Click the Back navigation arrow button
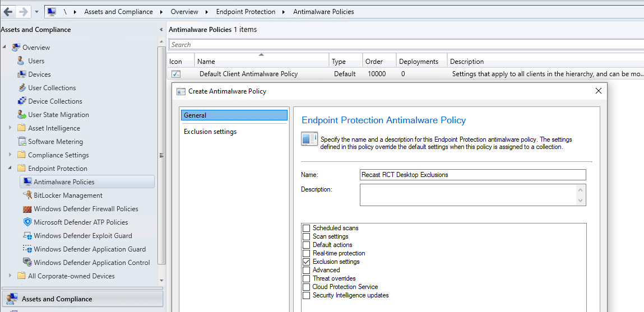644x312 pixels. (x=8, y=11)
